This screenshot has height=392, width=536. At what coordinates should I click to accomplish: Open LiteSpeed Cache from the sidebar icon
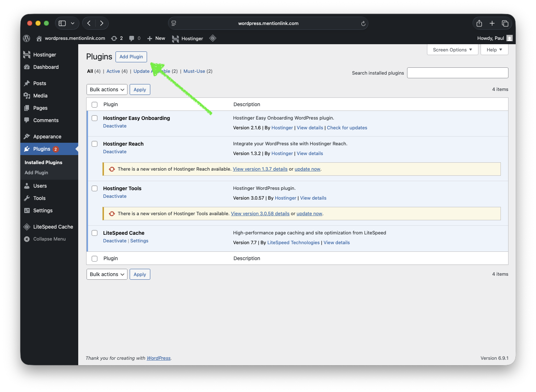pos(27,226)
